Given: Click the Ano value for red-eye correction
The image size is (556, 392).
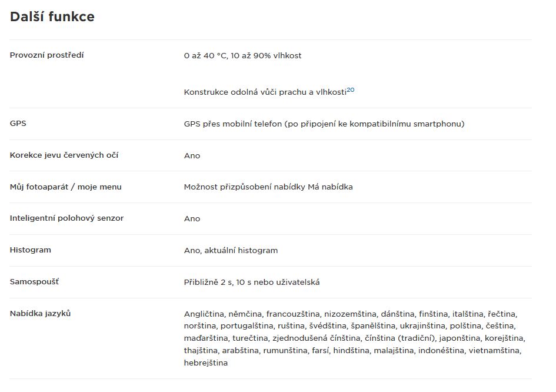Looking at the screenshot, I should coord(192,156).
